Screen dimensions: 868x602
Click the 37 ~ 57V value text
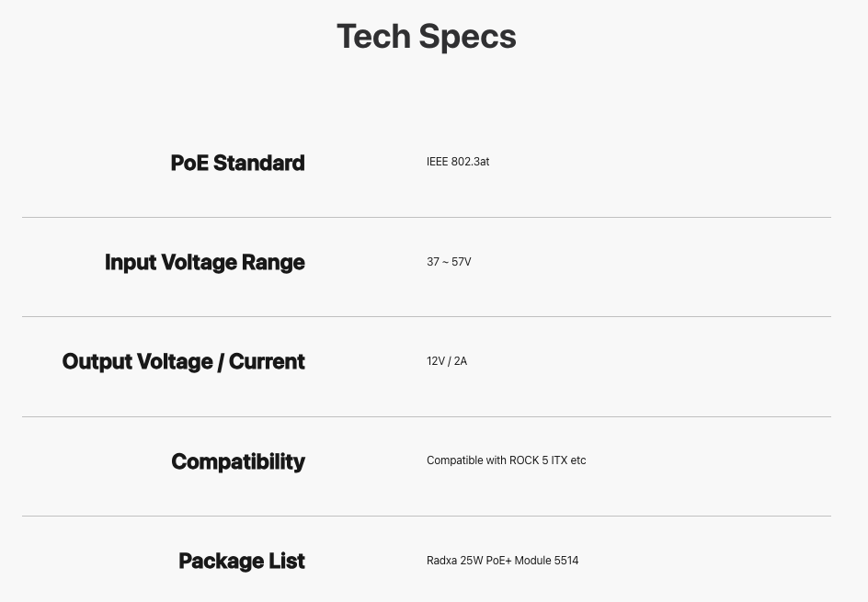coord(449,262)
